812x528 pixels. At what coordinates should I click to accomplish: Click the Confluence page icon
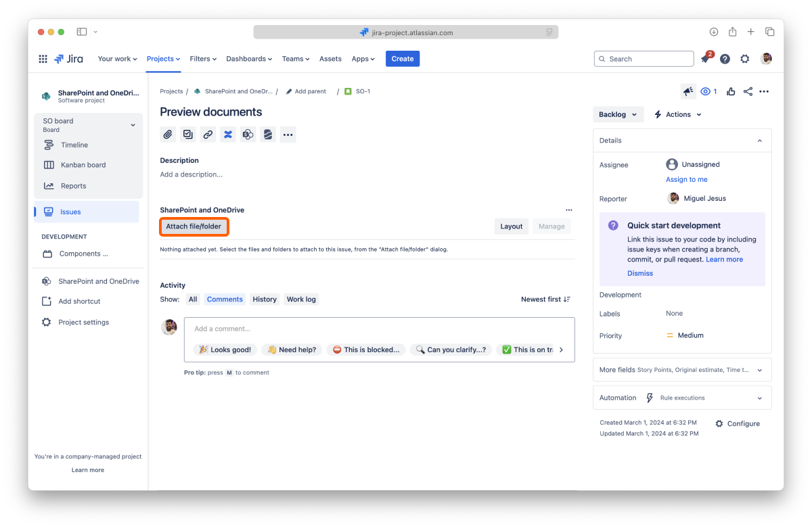228,135
